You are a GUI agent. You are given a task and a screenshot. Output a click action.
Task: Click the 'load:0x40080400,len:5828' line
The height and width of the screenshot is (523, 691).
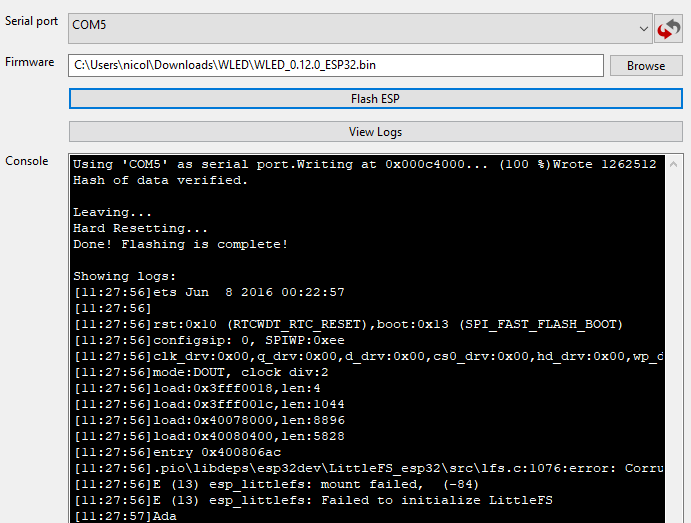click(209, 436)
